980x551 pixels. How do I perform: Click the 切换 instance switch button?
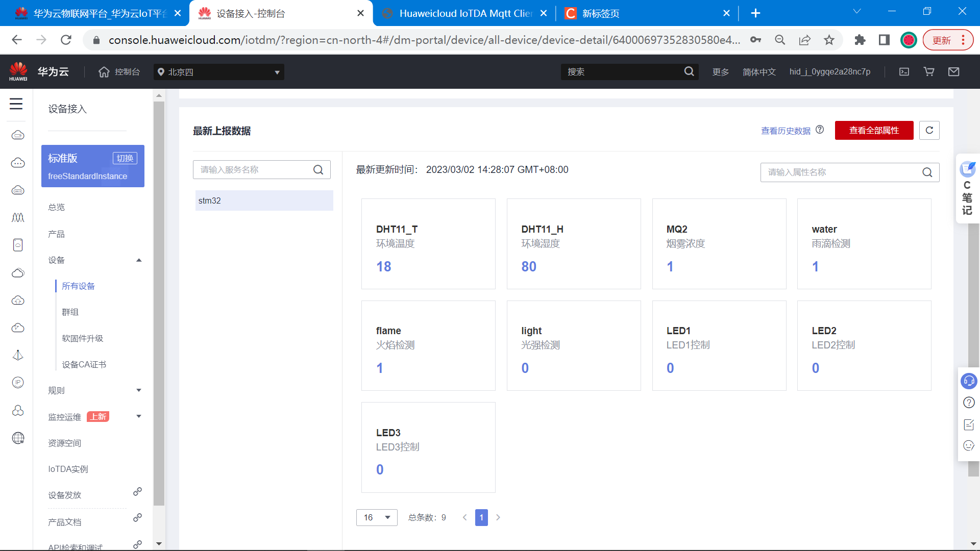tap(125, 158)
